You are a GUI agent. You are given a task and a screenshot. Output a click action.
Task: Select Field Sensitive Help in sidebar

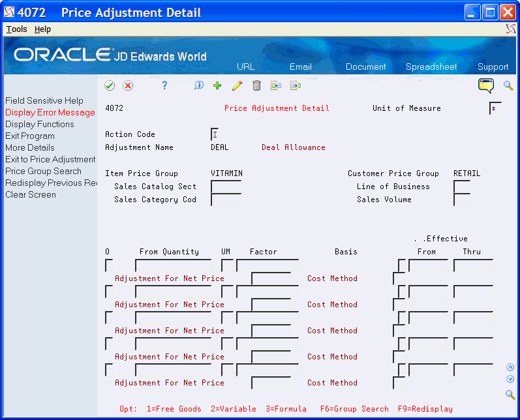[x=44, y=100]
